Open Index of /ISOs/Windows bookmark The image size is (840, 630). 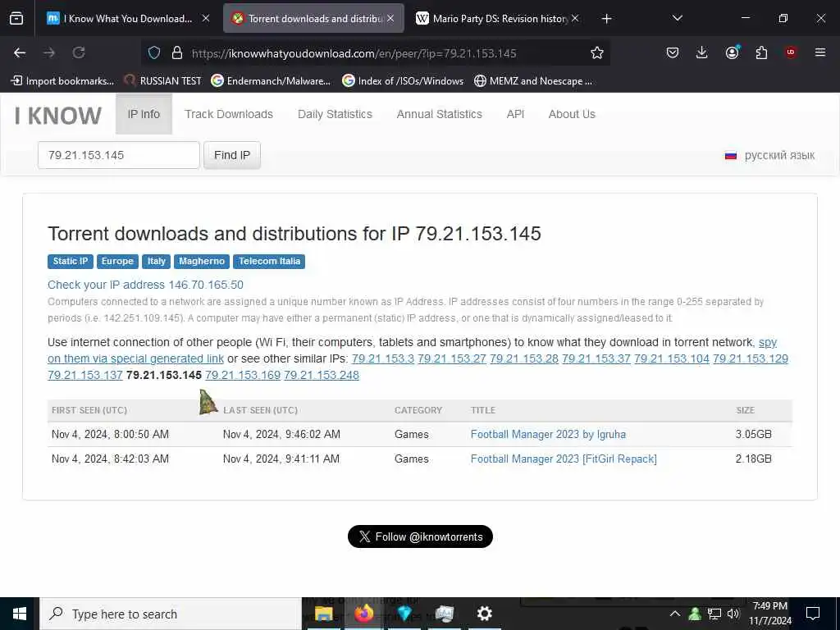[x=403, y=81]
